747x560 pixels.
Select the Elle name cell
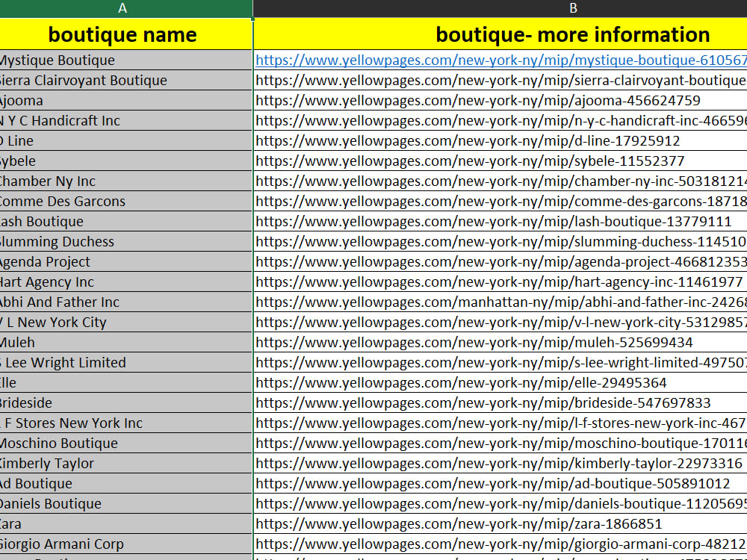pyautogui.click(x=125, y=382)
